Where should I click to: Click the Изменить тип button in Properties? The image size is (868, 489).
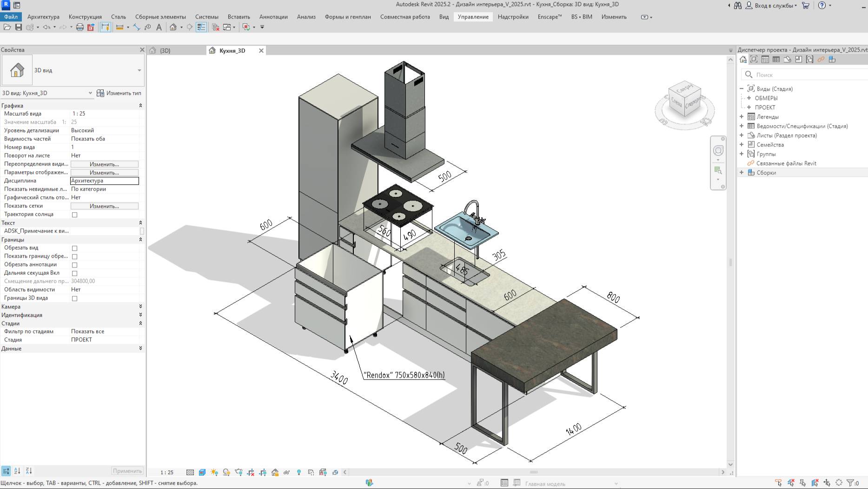point(119,93)
